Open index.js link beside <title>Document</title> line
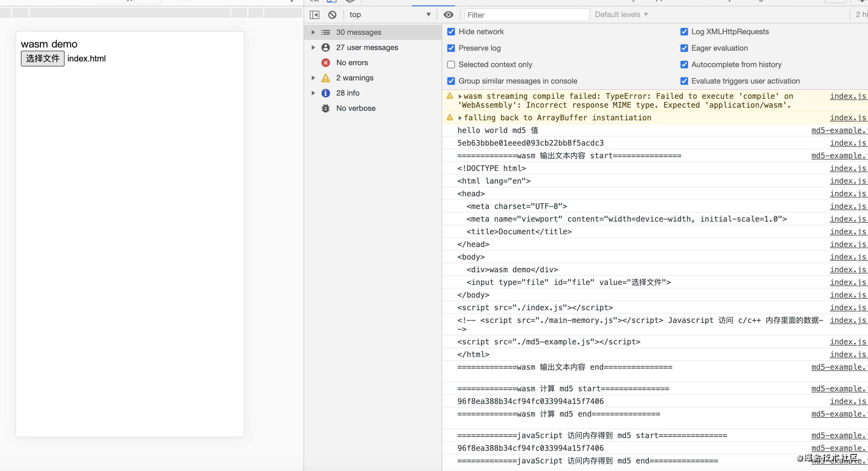Viewport: 868px width, 471px height. click(848, 232)
